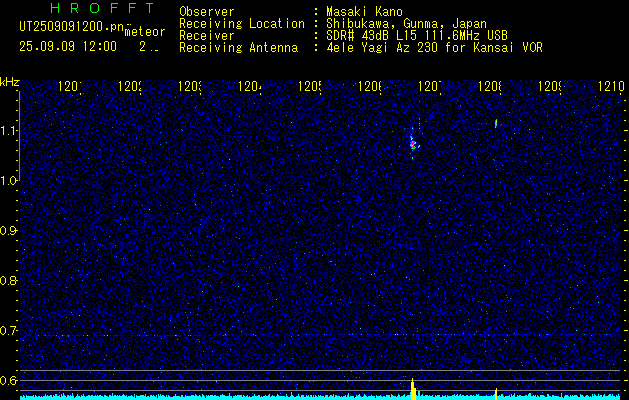Click the 1206 time axis label
629x400 pixels.
pyautogui.click(x=370, y=86)
